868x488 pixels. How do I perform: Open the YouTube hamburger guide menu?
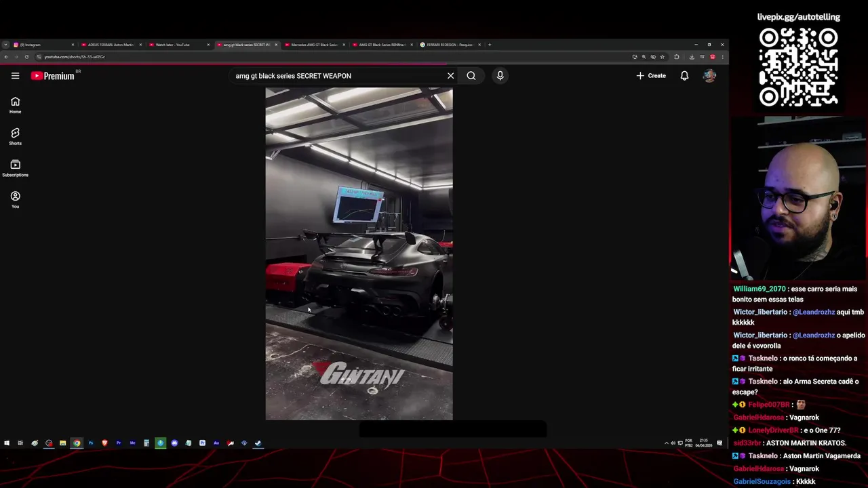point(15,76)
